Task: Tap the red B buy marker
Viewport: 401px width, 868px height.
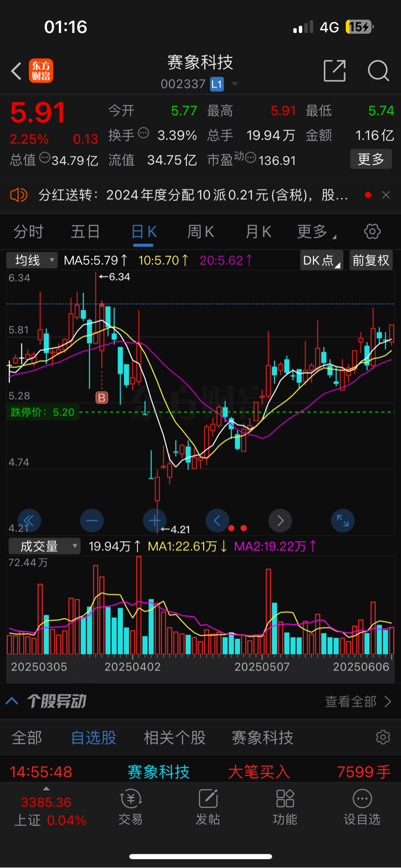Action: pos(102,398)
